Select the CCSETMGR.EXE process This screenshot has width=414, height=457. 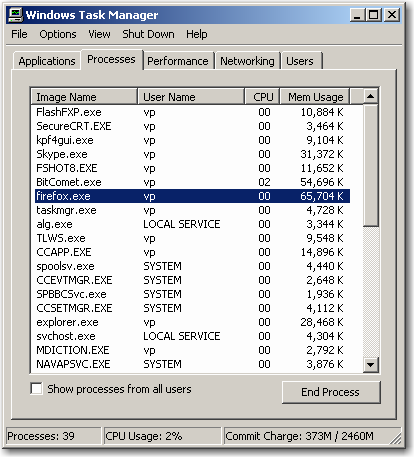[192, 308]
